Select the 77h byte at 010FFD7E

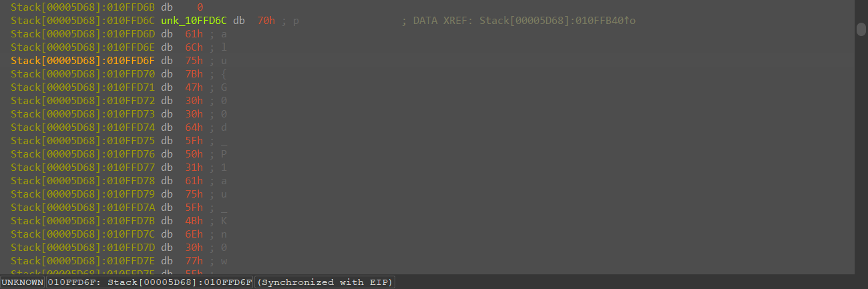[194, 261]
